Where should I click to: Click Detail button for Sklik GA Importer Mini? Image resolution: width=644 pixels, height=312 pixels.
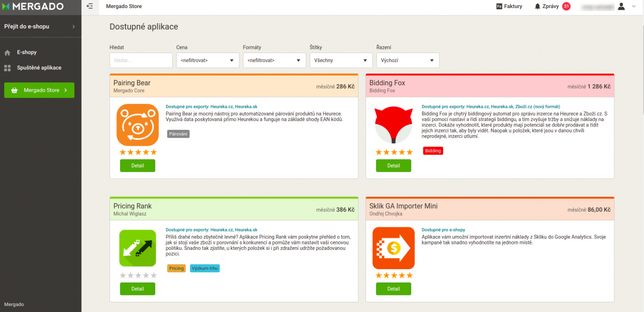coord(394,289)
